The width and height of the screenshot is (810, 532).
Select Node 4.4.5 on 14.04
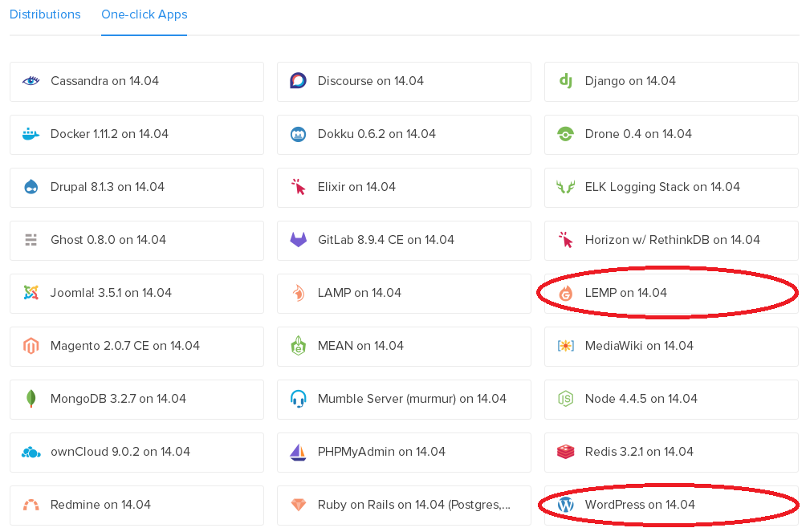coord(672,400)
